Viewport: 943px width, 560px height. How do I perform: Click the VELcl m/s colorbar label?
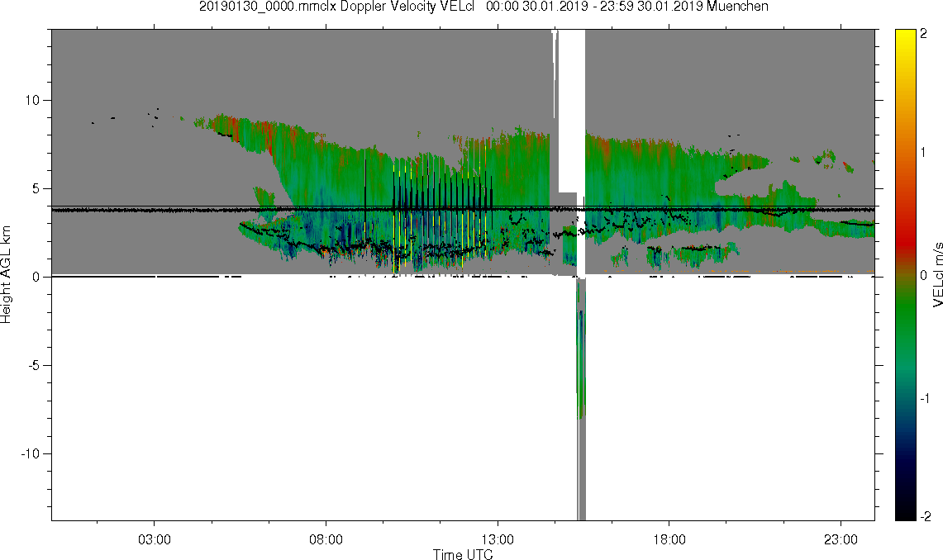coord(937,274)
